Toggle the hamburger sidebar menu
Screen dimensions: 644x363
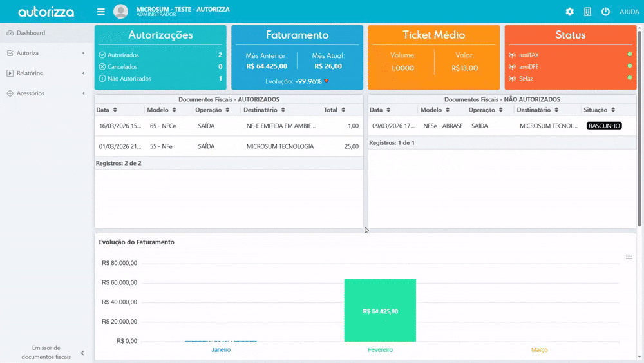(x=100, y=12)
